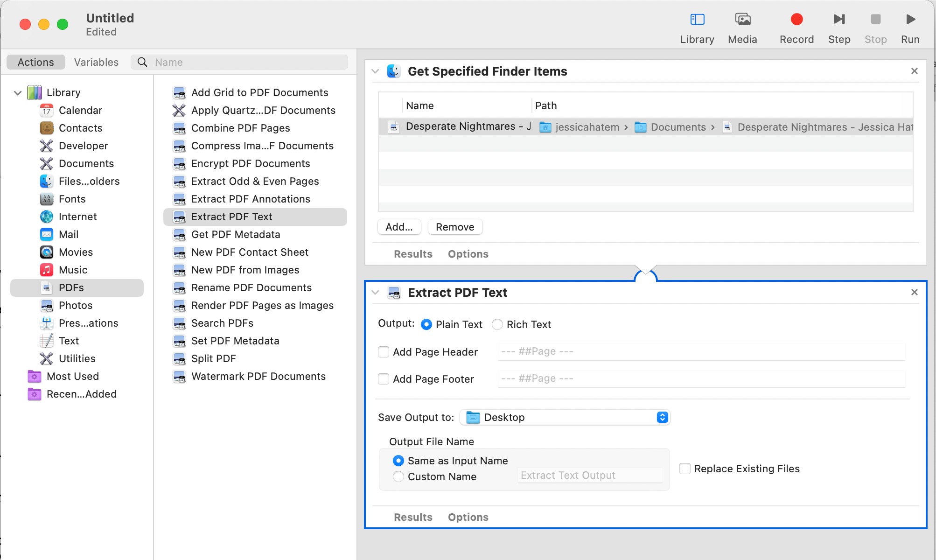Select the Search PDFs action
Screen dimensions: 936x560
[x=222, y=323]
